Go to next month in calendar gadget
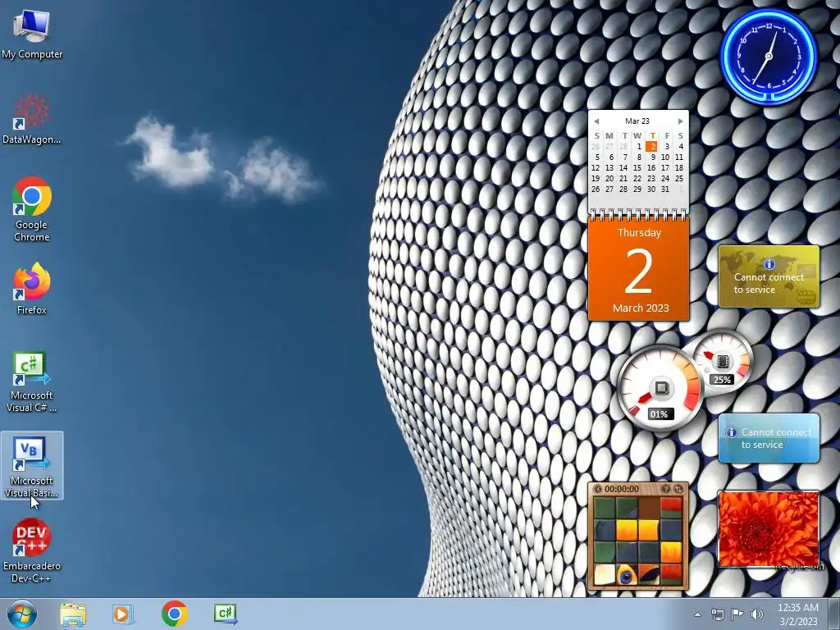Viewport: 840px width, 630px height. [680, 121]
